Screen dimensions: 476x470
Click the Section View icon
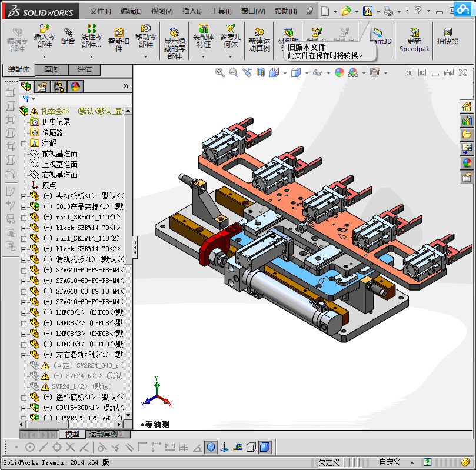[x=261, y=72]
